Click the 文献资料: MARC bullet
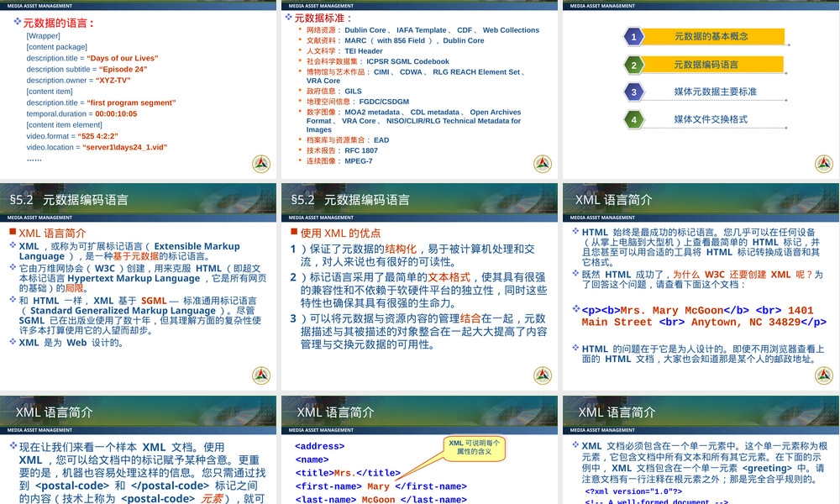This screenshot has height=504, width=840. coord(395,40)
